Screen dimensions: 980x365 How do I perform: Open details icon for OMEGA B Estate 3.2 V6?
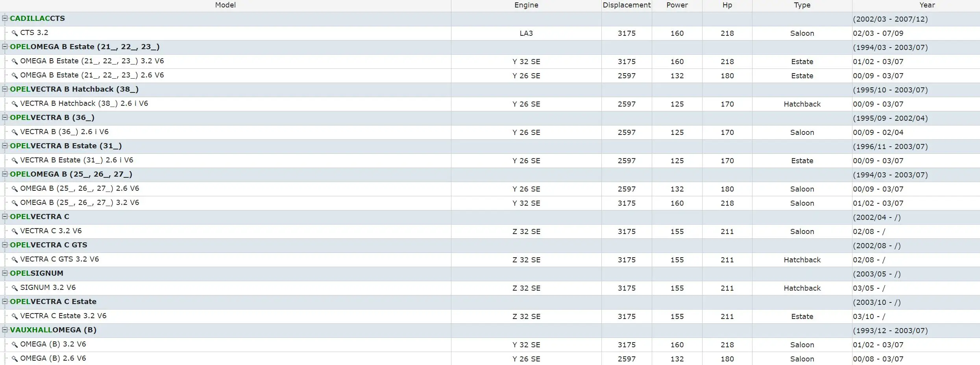[x=15, y=61]
